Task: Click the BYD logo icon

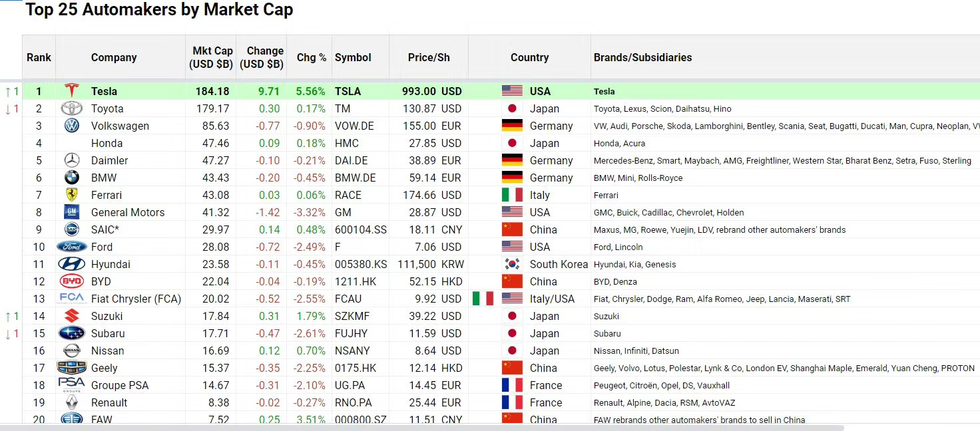Action: pyautogui.click(x=71, y=281)
